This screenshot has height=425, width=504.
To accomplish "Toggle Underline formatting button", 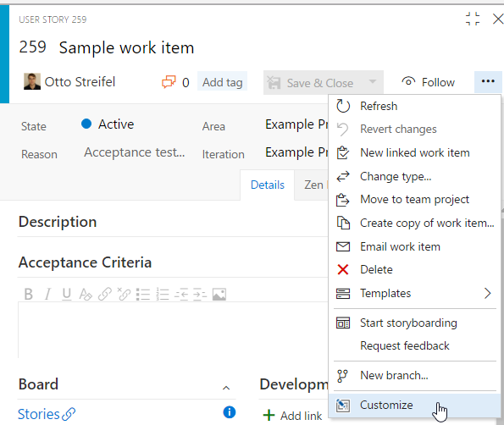I will click(67, 294).
